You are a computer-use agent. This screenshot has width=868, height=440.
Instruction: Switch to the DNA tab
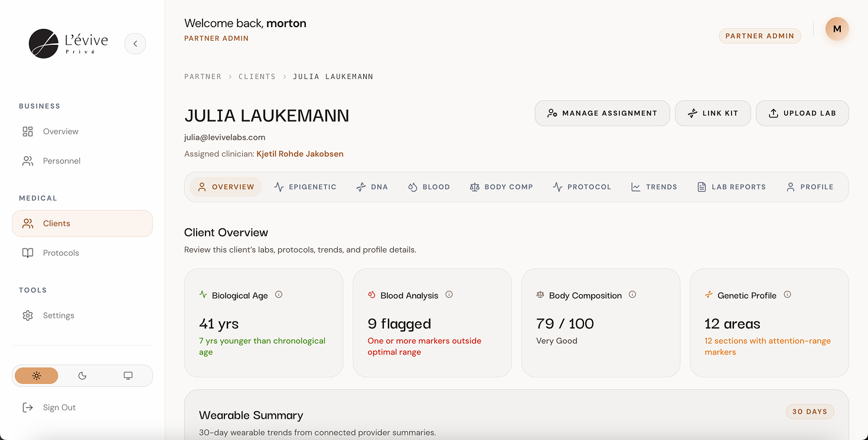coord(372,187)
